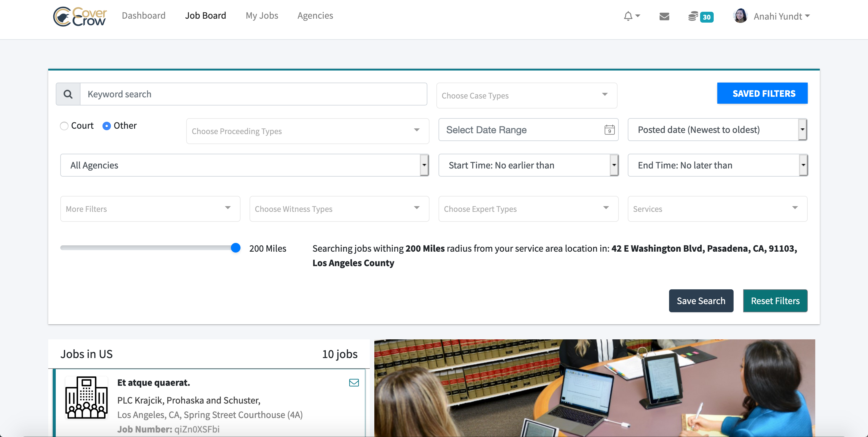The image size is (868, 437).
Task: Click the 200 Miles label beside the slider
Action: click(x=268, y=248)
